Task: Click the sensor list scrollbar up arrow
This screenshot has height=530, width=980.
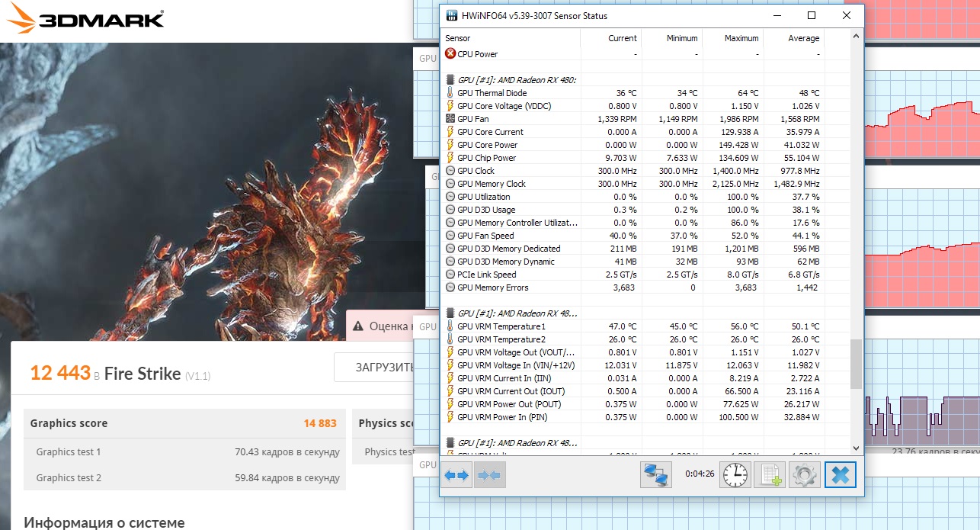Action: tap(856, 37)
